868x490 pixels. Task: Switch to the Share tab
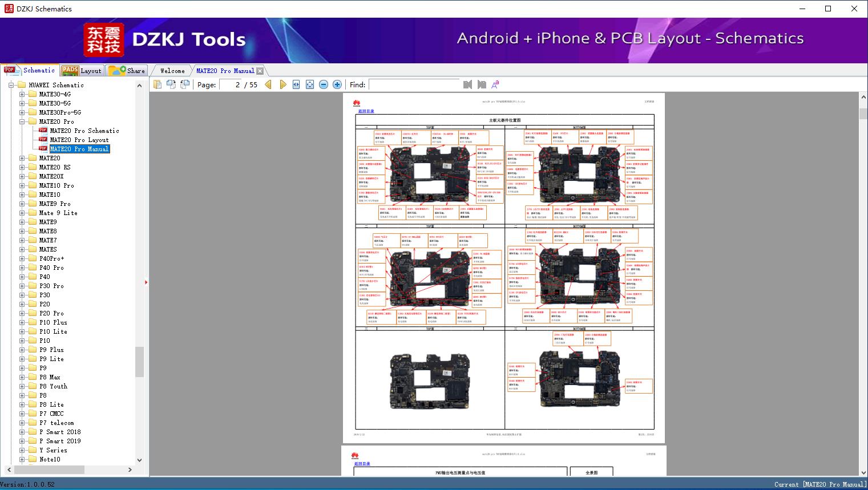pos(127,71)
